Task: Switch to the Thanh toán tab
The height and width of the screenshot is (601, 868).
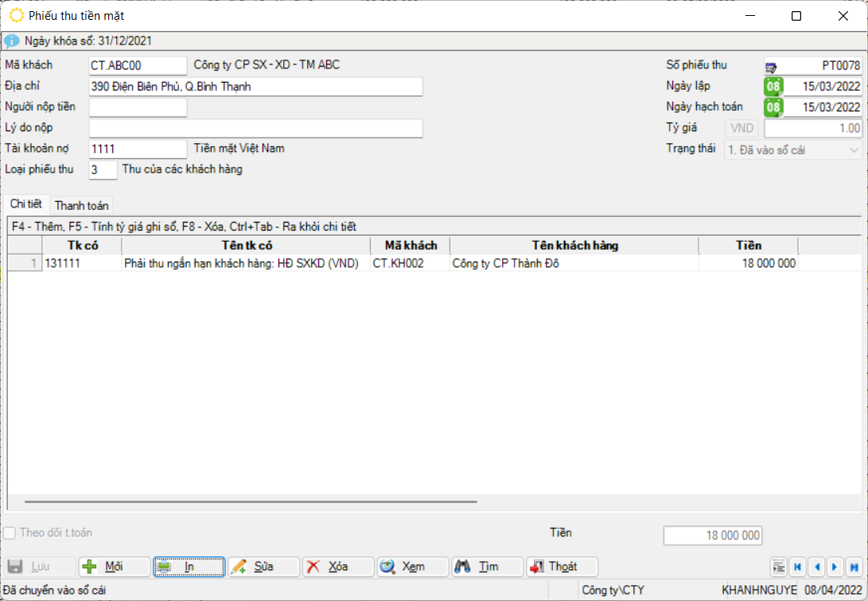Action: coord(81,205)
